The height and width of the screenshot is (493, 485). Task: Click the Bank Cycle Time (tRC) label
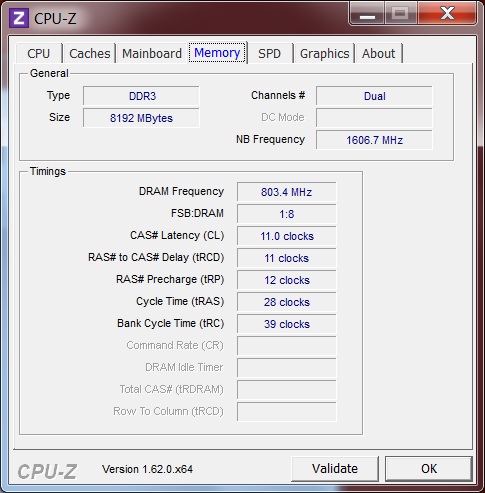[x=171, y=323]
